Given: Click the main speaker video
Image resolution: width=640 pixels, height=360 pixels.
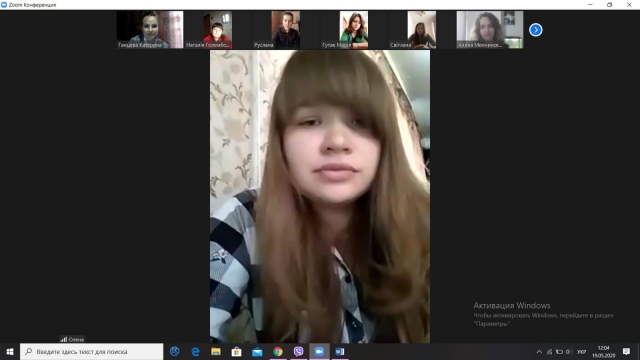Looking at the screenshot, I should (320, 196).
